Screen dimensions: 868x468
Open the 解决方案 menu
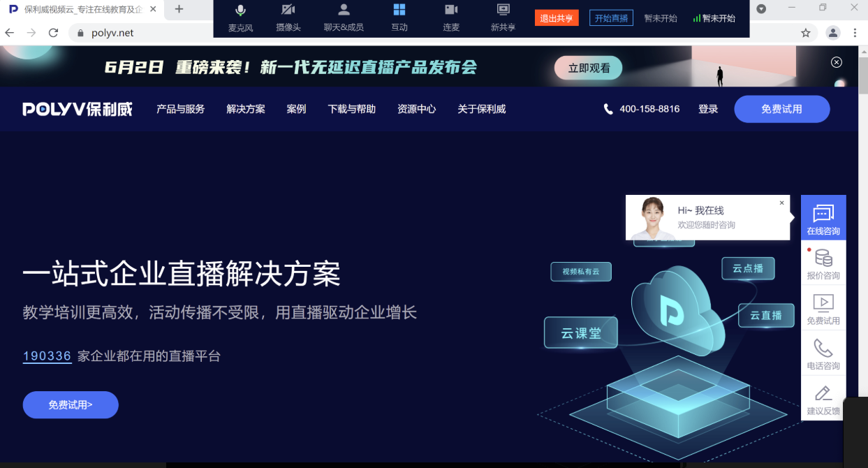click(246, 109)
